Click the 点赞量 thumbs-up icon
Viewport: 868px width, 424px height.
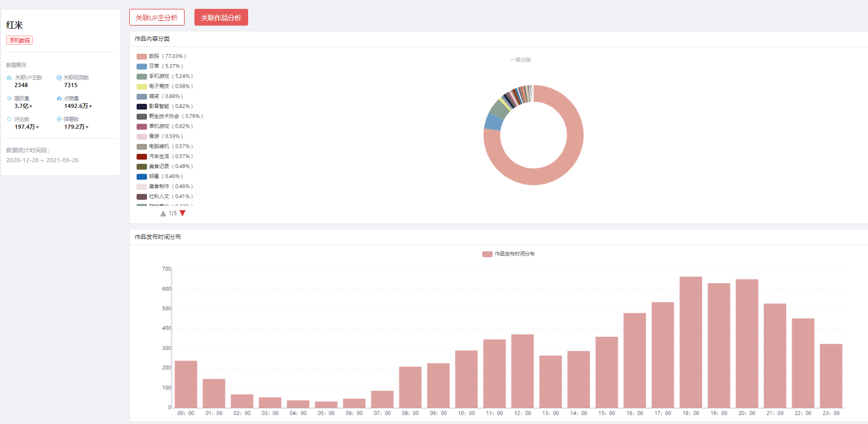pyautogui.click(x=59, y=99)
